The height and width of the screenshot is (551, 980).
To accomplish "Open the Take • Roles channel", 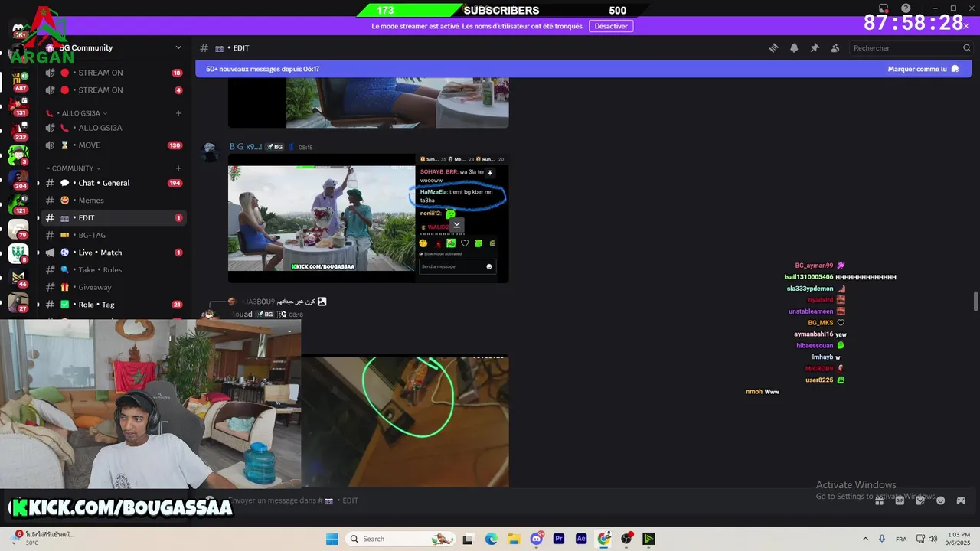I will coord(113,270).
